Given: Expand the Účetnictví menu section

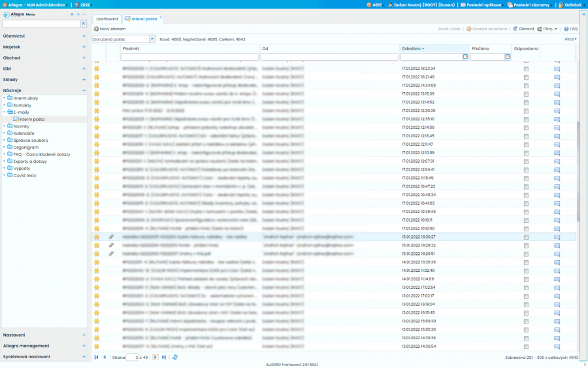Looking at the screenshot, I should (x=84, y=36).
